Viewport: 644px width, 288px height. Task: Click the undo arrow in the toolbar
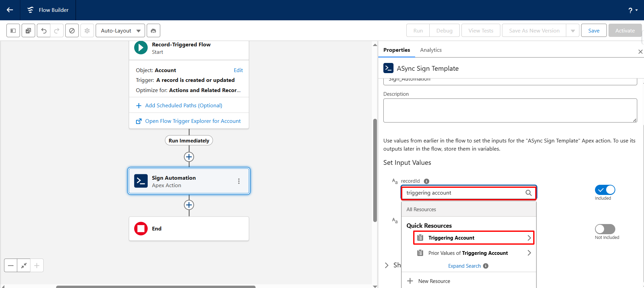click(44, 30)
